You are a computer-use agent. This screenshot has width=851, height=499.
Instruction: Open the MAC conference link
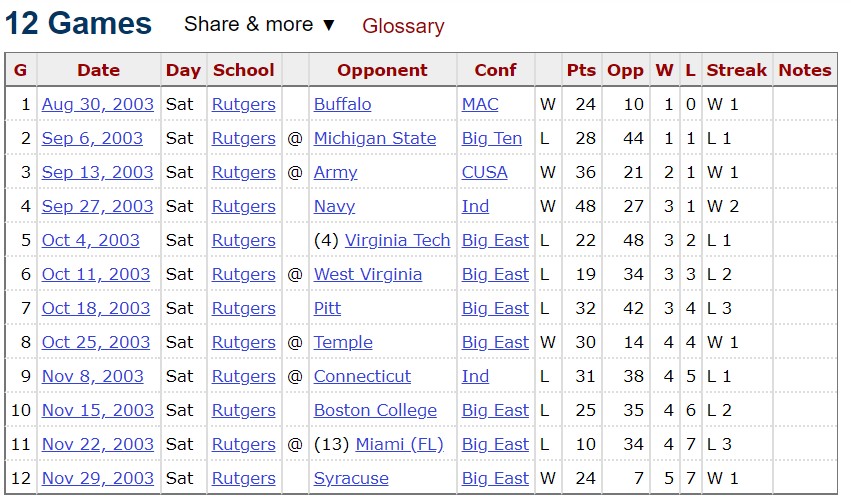(480, 104)
